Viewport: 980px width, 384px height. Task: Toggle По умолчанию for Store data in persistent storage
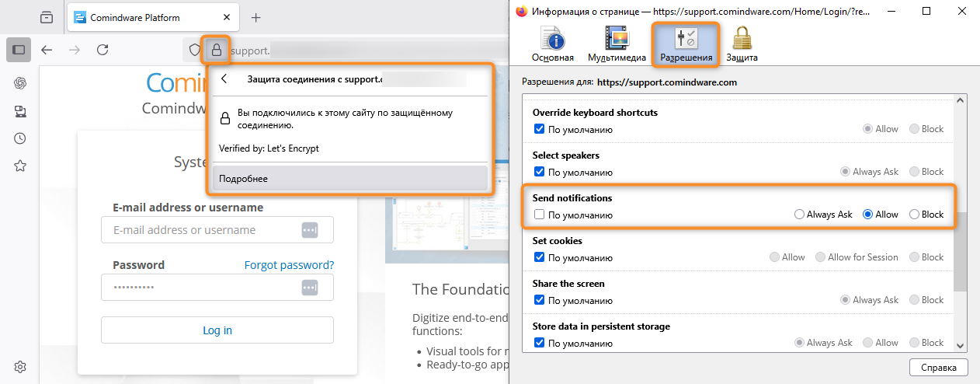click(x=540, y=343)
